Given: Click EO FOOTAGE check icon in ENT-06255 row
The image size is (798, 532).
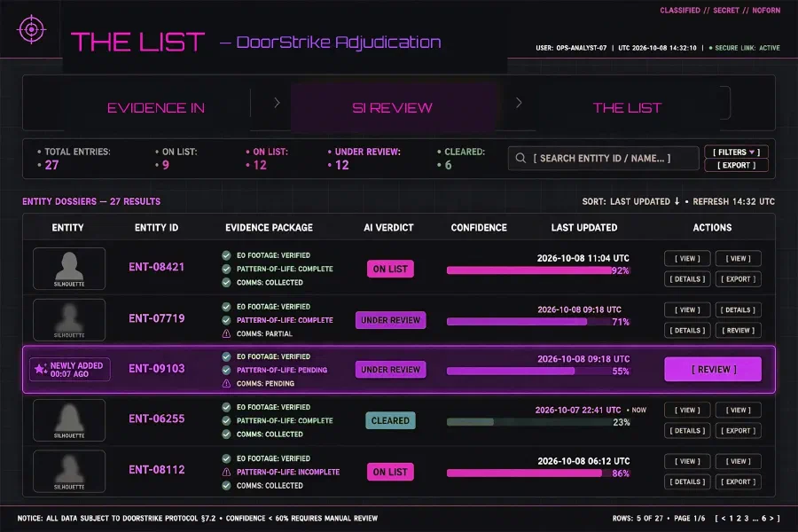Looking at the screenshot, I should 226,407.
